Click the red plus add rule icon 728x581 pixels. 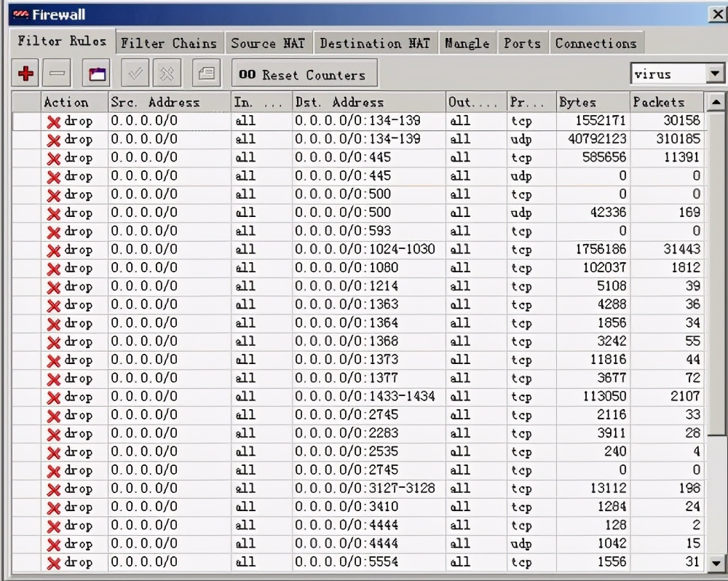[x=26, y=74]
